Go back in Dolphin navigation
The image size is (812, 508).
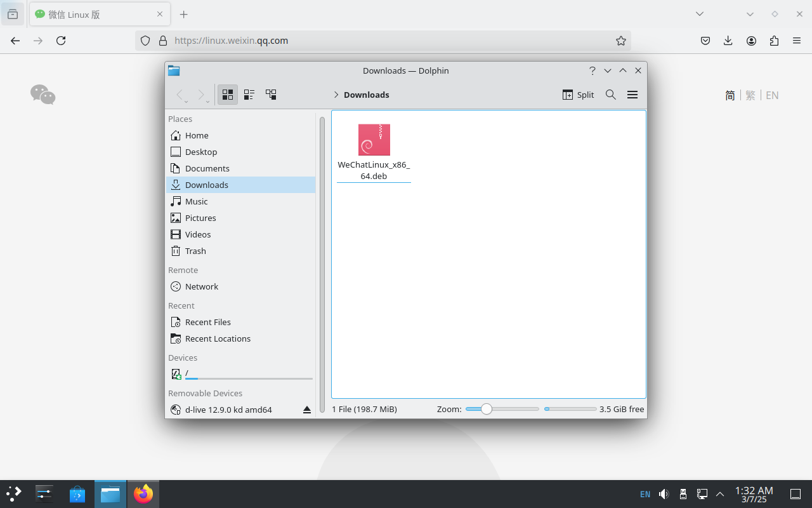[181, 95]
